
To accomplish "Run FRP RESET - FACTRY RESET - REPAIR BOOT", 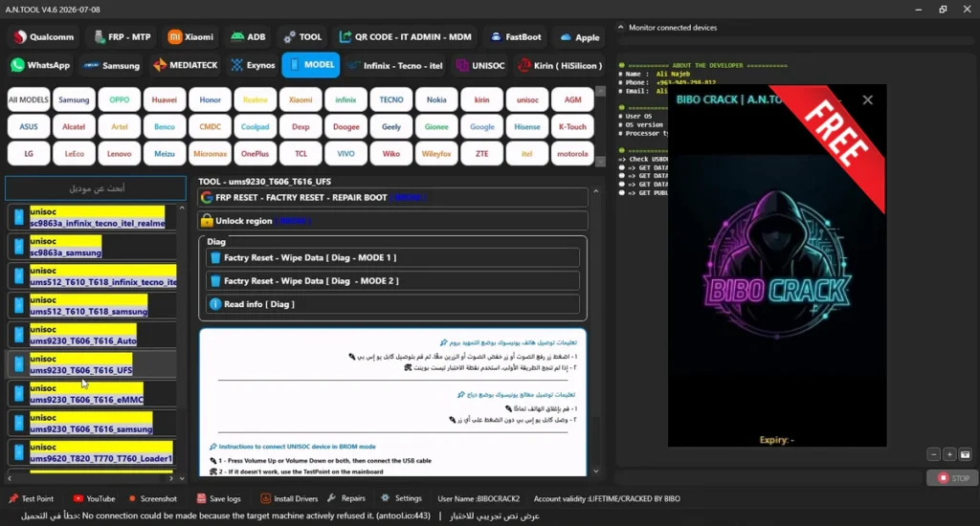I will pos(393,197).
